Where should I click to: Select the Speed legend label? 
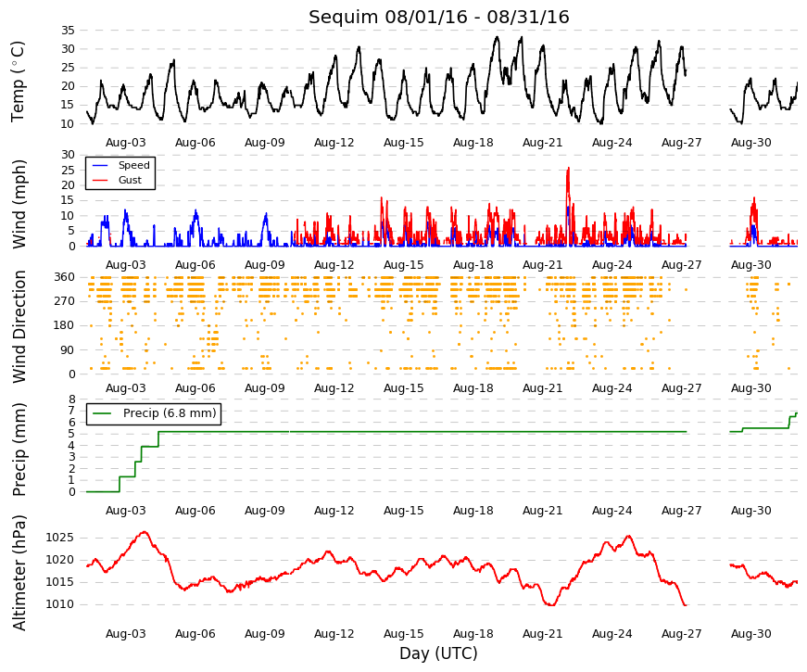[x=133, y=165]
